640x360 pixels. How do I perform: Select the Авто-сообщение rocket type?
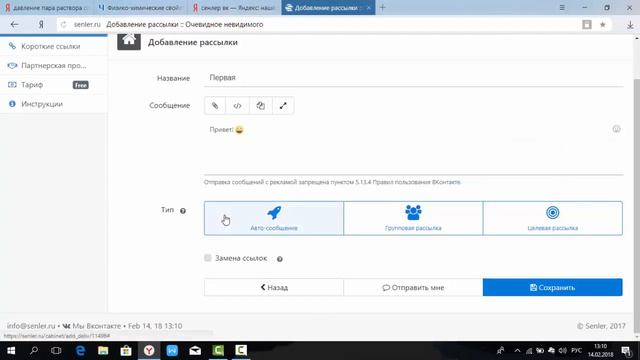click(x=274, y=218)
